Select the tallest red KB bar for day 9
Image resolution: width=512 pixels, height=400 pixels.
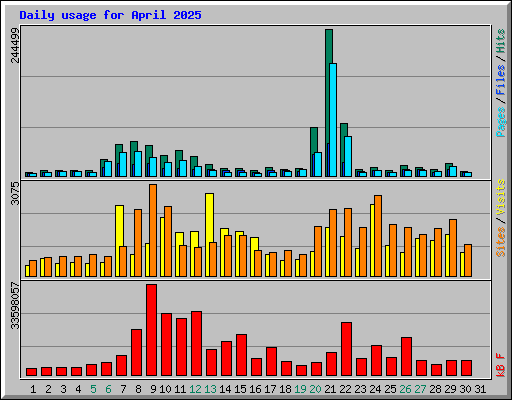tap(151, 330)
